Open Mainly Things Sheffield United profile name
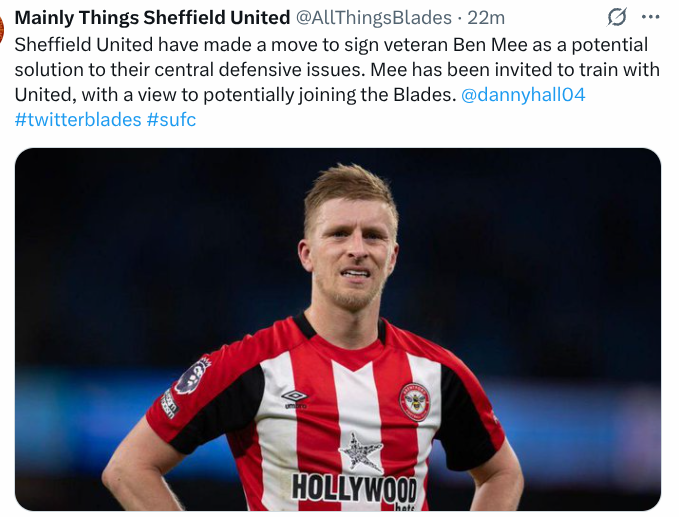The width and height of the screenshot is (679, 517). 152,18
